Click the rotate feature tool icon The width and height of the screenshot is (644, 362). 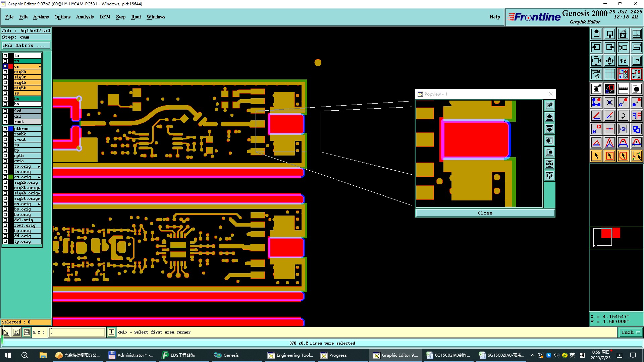623,116
